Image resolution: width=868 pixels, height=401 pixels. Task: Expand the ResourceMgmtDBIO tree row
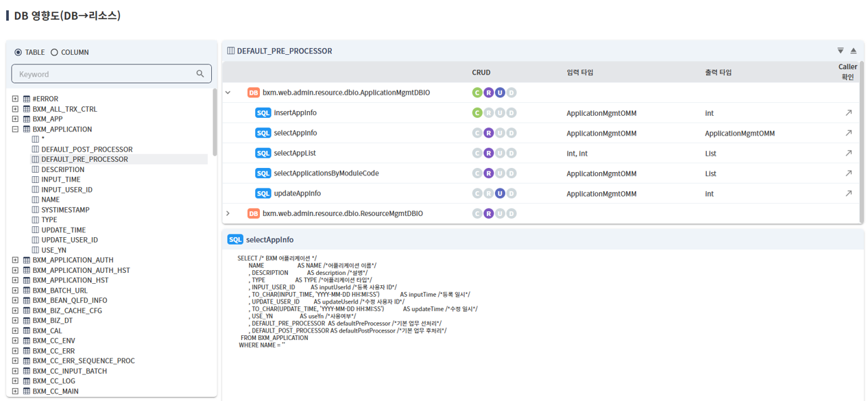(228, 213)
